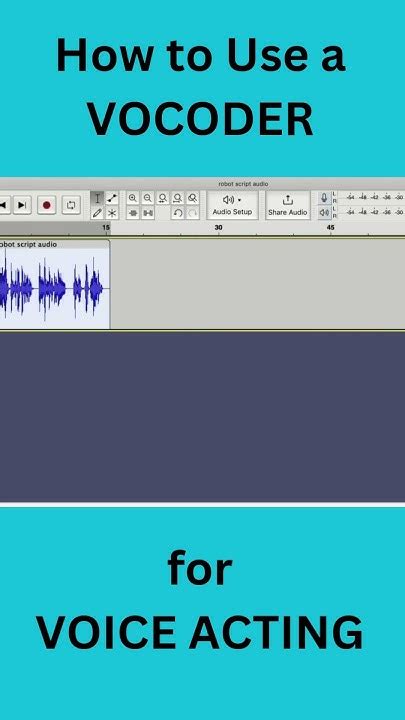Skip to start of audio
Image resolution: width=405 pixels, height=720 pixels.
(3, 205)
